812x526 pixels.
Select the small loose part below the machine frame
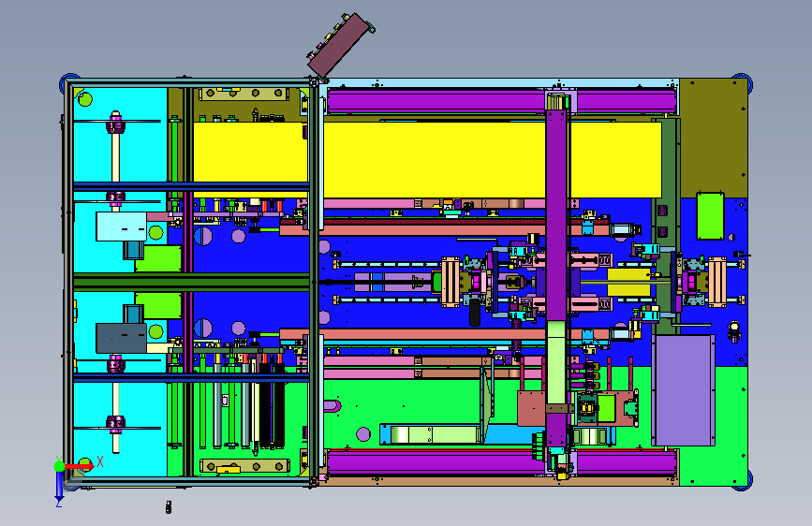[169, 507]
